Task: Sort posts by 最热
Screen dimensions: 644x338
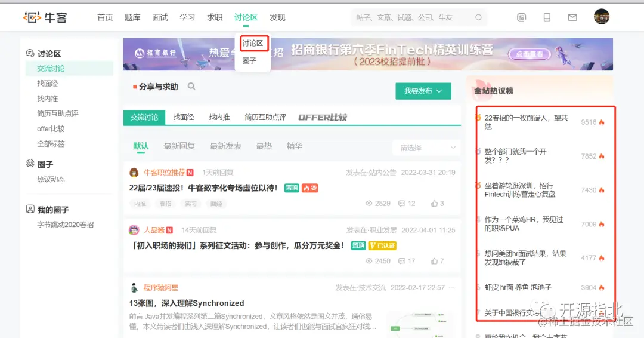Action: [264, 146]
